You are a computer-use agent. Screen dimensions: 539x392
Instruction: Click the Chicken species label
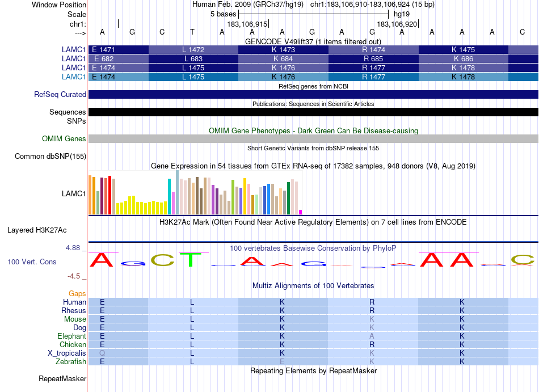[73, 344]
